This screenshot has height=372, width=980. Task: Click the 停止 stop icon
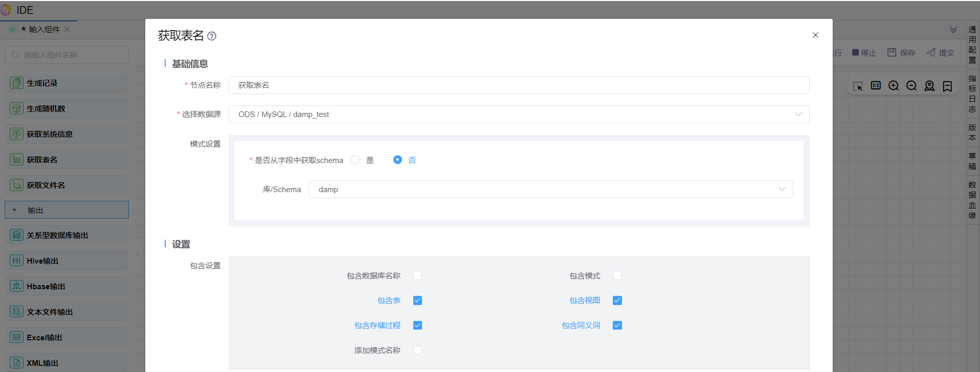[x=855, y=53]
